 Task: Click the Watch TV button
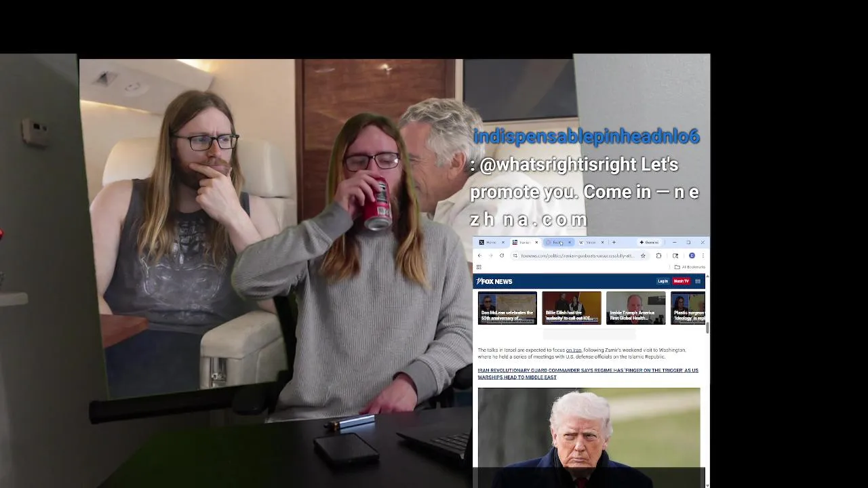681,281
